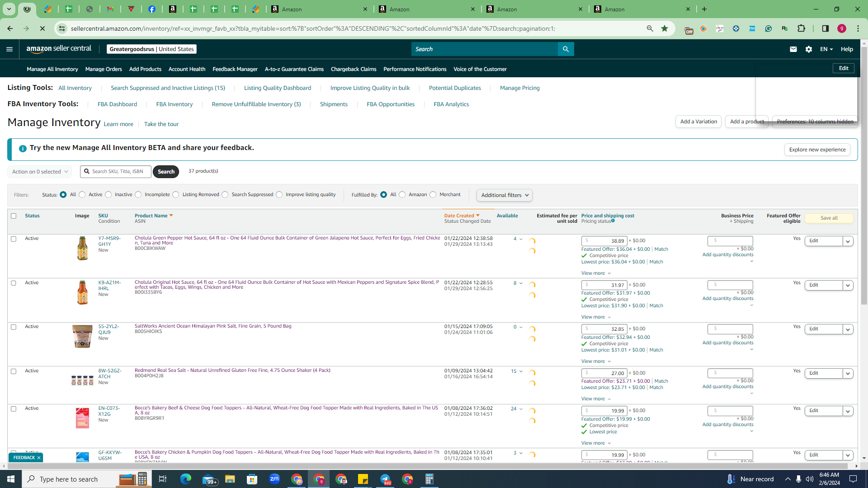Image resolution: width=868 pixels, height=488 pixels.
Task: Go back to the previous page
Action: [x=10, y=28]
